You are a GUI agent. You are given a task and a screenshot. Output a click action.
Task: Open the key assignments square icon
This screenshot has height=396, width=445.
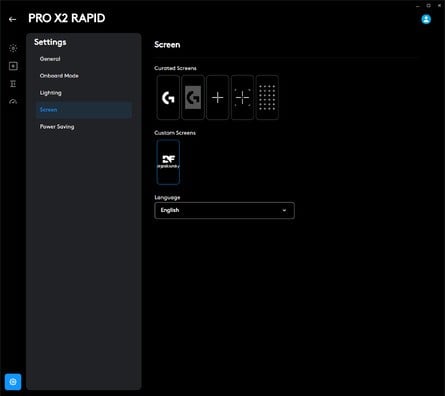[13, 66]
